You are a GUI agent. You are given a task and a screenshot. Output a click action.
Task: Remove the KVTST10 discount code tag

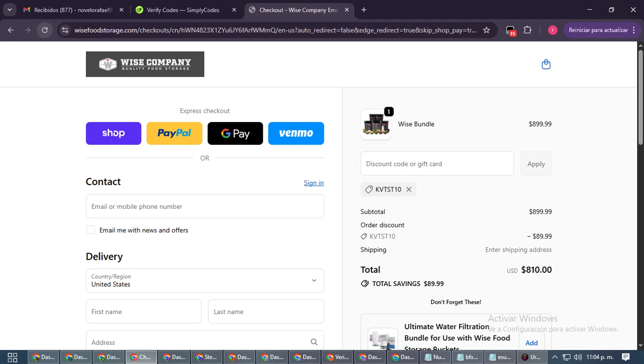click(409, 190)
